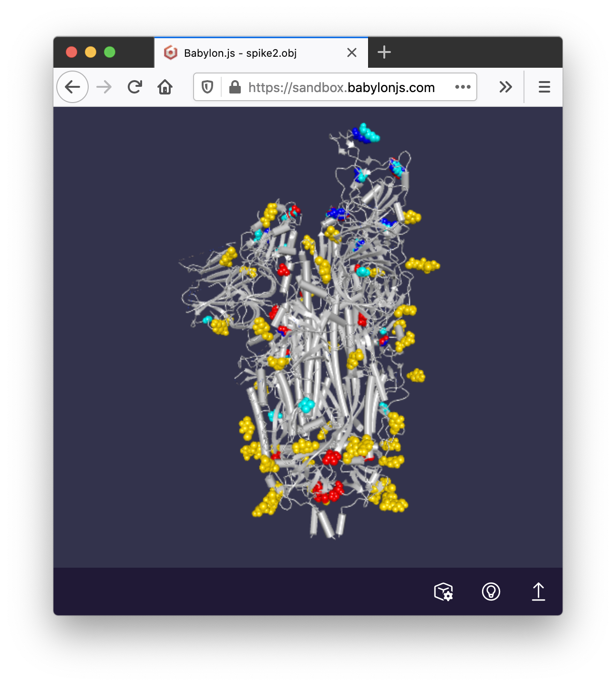Open the tracking protection shield panel

(207, 87)
